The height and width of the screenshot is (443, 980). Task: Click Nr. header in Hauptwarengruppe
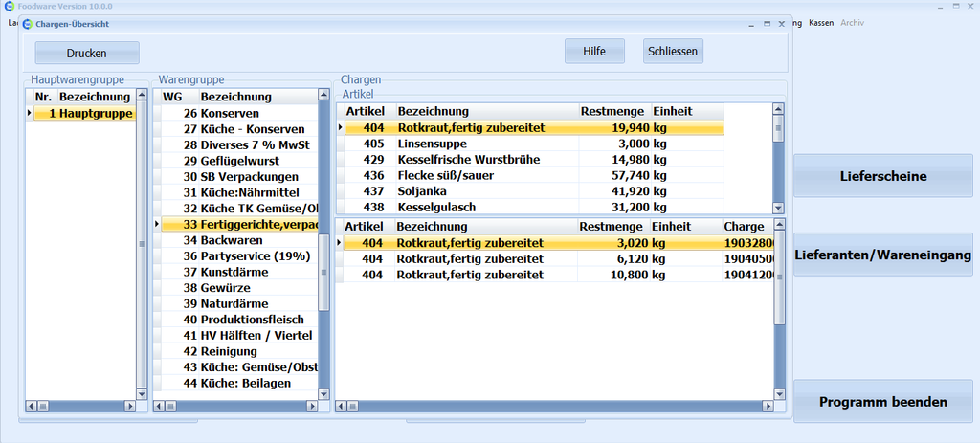(45, 97)
